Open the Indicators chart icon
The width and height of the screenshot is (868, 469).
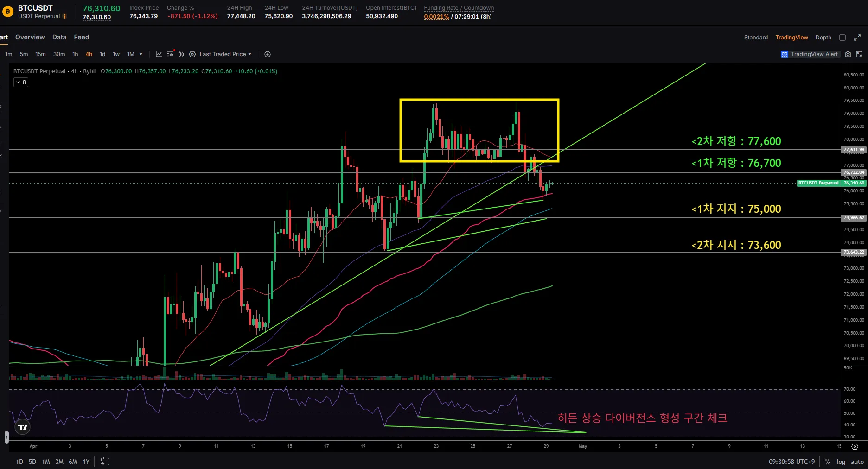[159, 54]
